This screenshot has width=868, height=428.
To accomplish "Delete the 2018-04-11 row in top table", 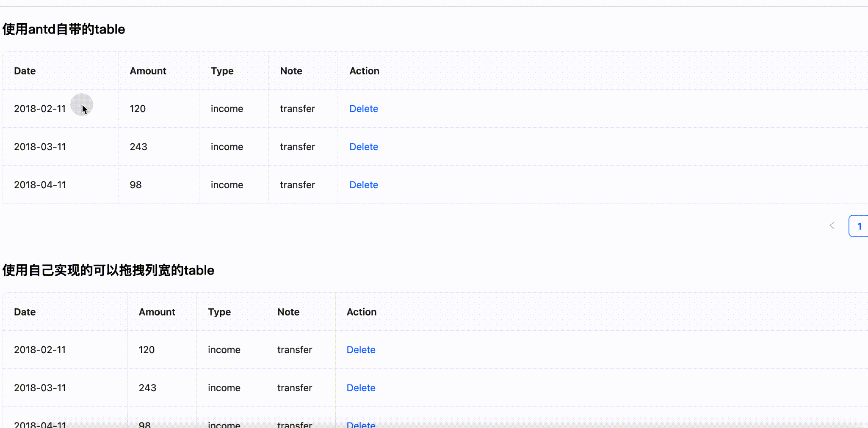I will coord(364,185).
